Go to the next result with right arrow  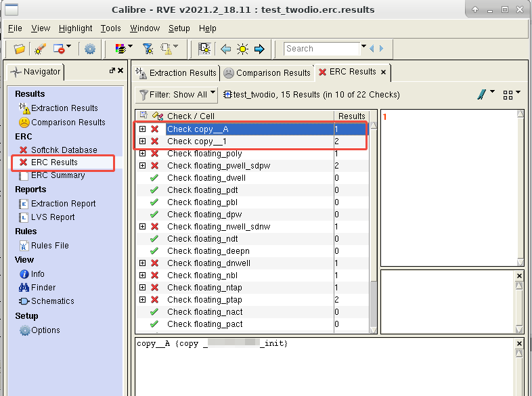pyautogui.click(x=259, y=49)
